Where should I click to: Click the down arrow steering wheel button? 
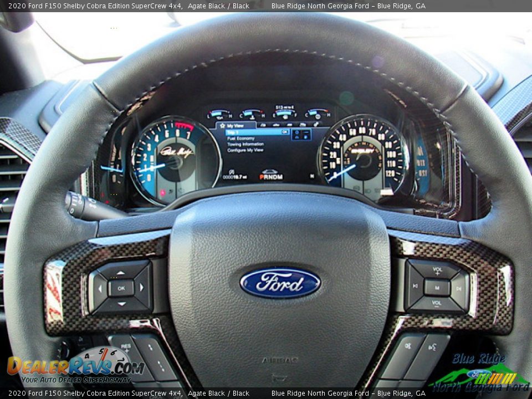point(121,305)
